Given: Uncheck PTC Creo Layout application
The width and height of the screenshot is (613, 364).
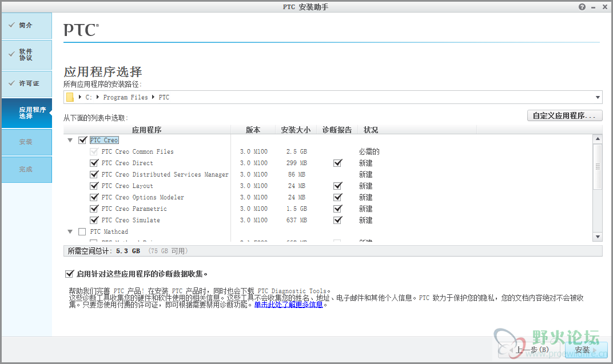Looking at the screenshot, I should point(94,186).
